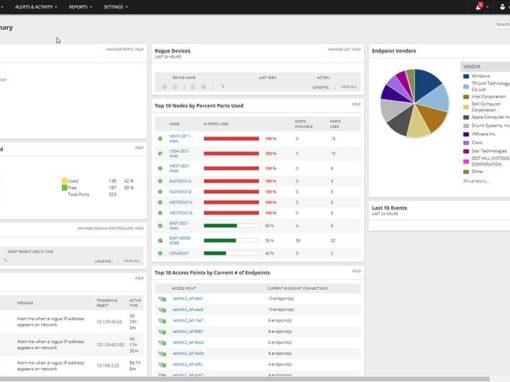Click the Active Time column header

[135, 303]
